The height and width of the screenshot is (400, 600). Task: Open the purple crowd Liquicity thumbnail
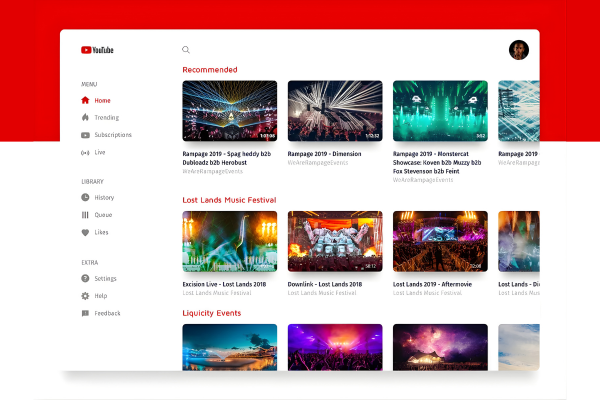click(335, 347)
